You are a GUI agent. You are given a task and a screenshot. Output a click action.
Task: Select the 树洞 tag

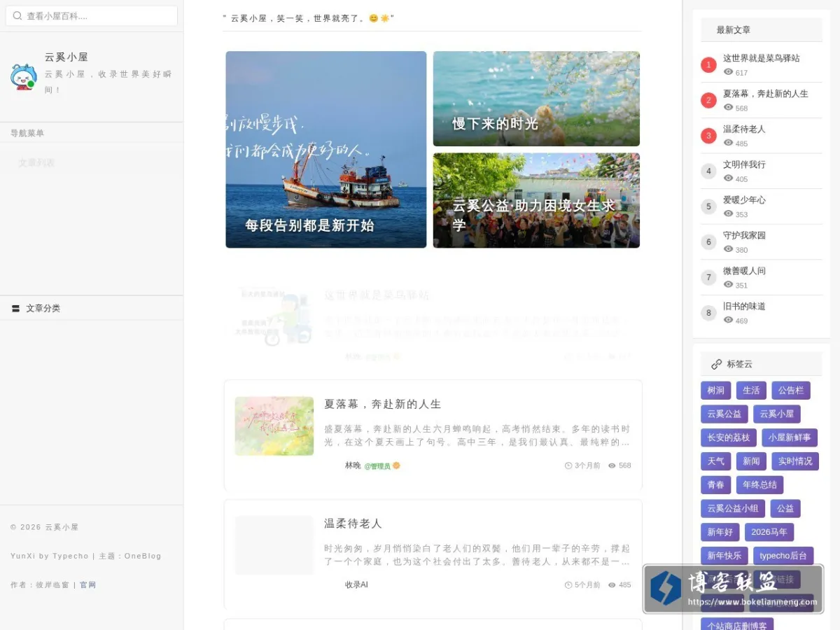point(715,391)
